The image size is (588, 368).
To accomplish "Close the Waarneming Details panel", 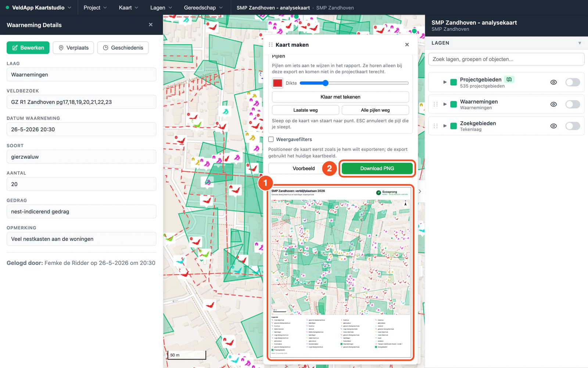I will pyautogui.click(x=151, y=25).
